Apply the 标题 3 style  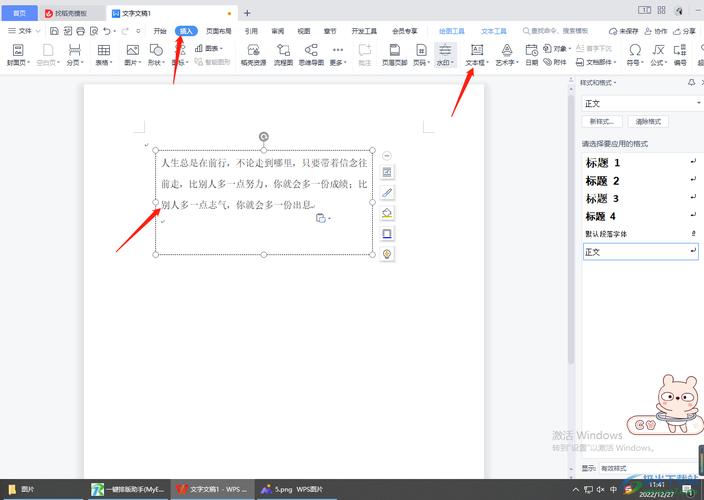coord(641,198)
